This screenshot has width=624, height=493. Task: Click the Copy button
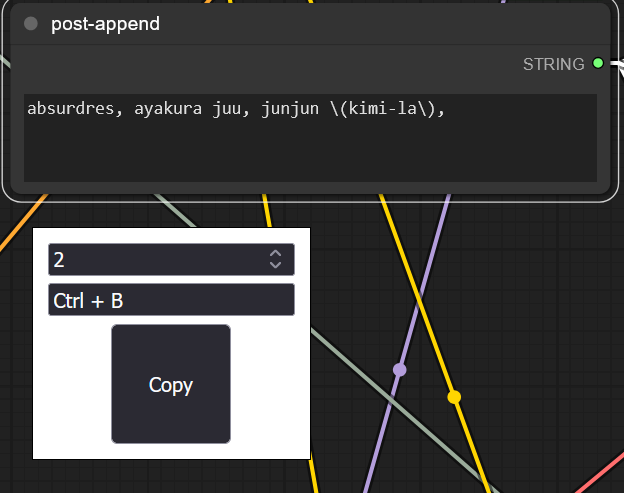click(171, 384)
